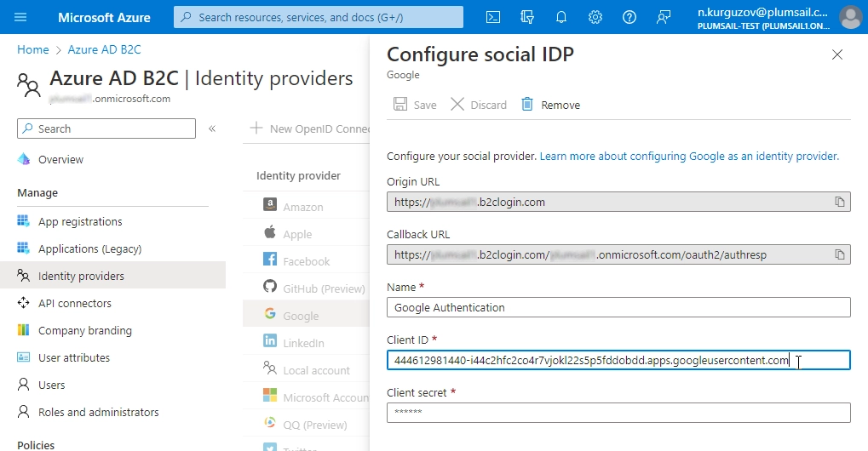Collapse the left menu with the double chevron
Viewport: 868px width, 451px height.
[x=212, y=128]
